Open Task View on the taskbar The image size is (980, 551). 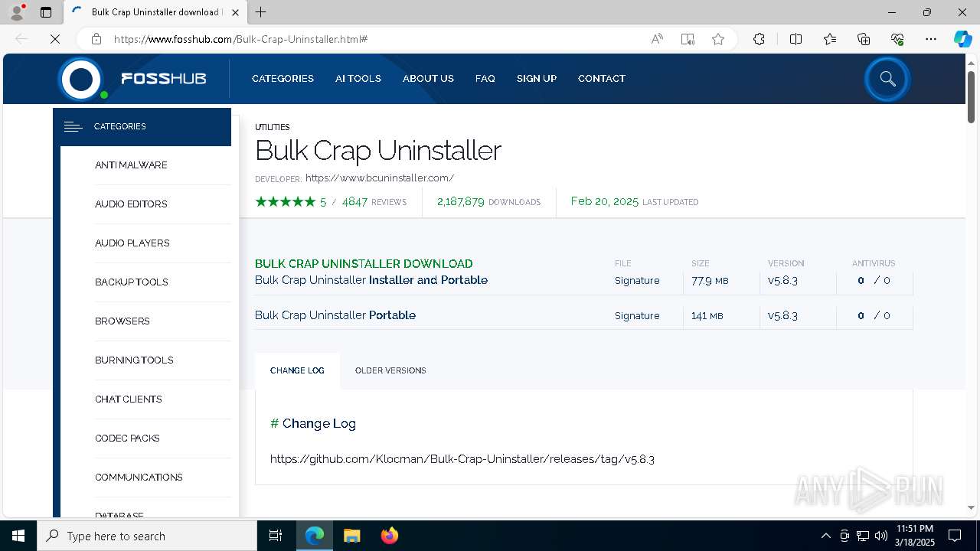click(276, 536)
